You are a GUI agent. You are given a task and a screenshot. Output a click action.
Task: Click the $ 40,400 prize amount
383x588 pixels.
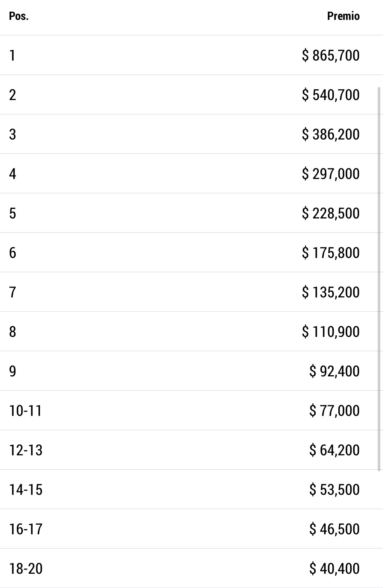coord(334,569)
